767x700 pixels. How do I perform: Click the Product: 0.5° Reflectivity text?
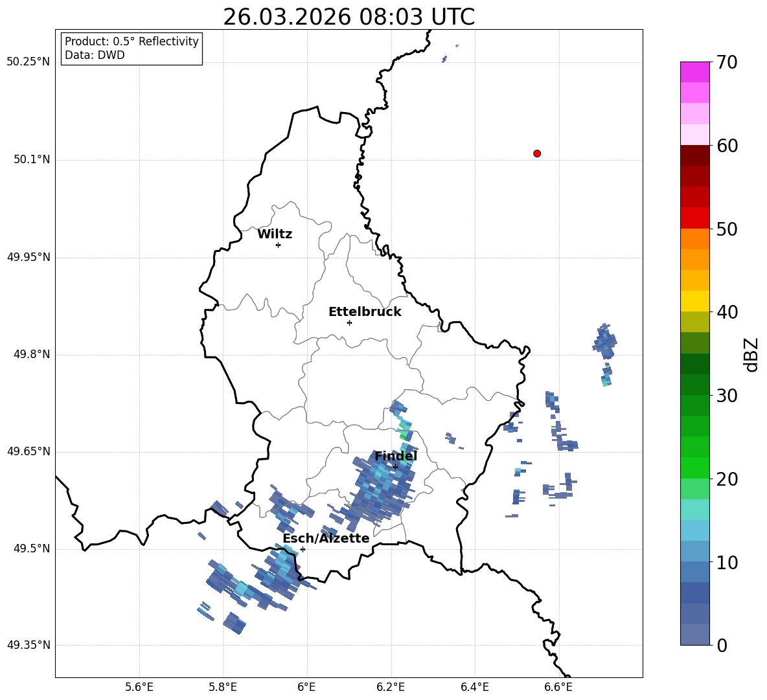(x=132, y=41)
